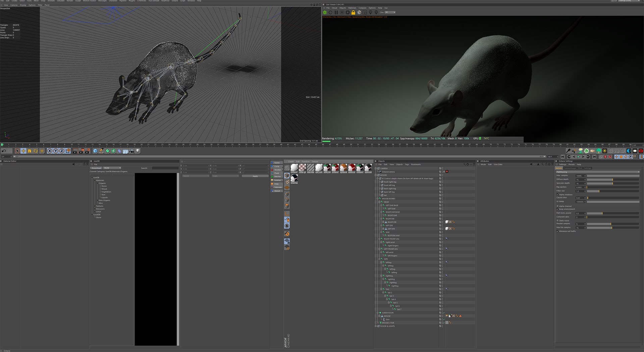Jump to the end of the animation

coord(594,157)
